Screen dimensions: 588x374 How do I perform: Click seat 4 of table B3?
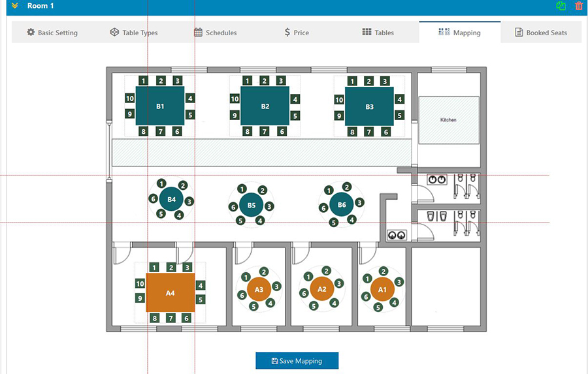pyautogui.click(x=399, y=99)
